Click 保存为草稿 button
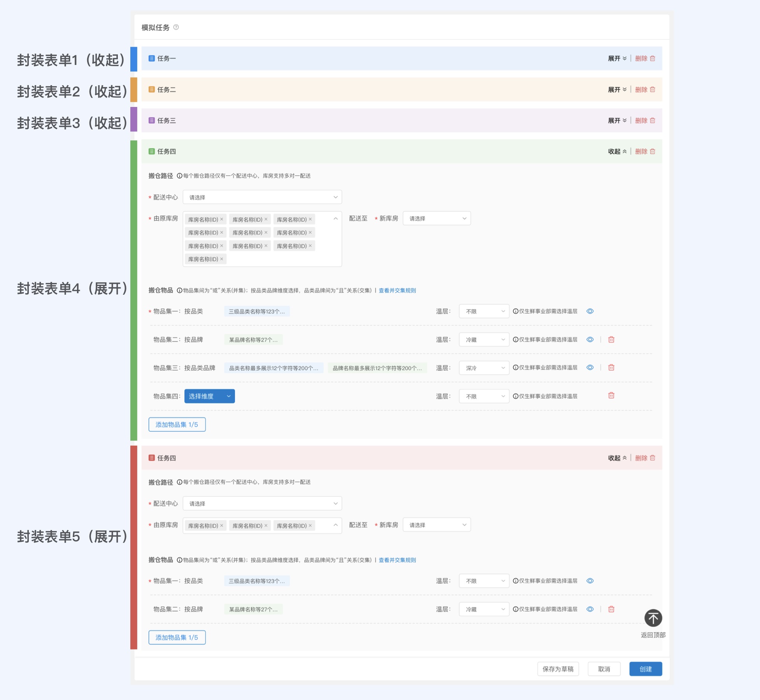Screen dimensions: 760x700 click(x=558, y=669)
